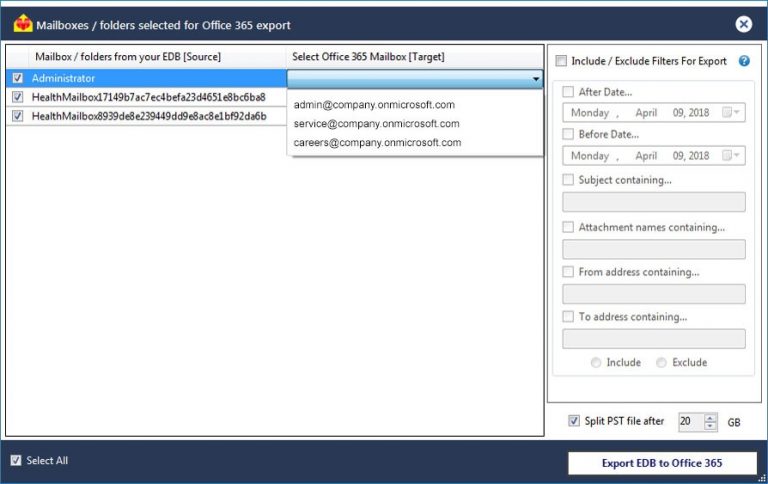Close the Office 365 export dialog
768x484 pixels.
(743, 24)
